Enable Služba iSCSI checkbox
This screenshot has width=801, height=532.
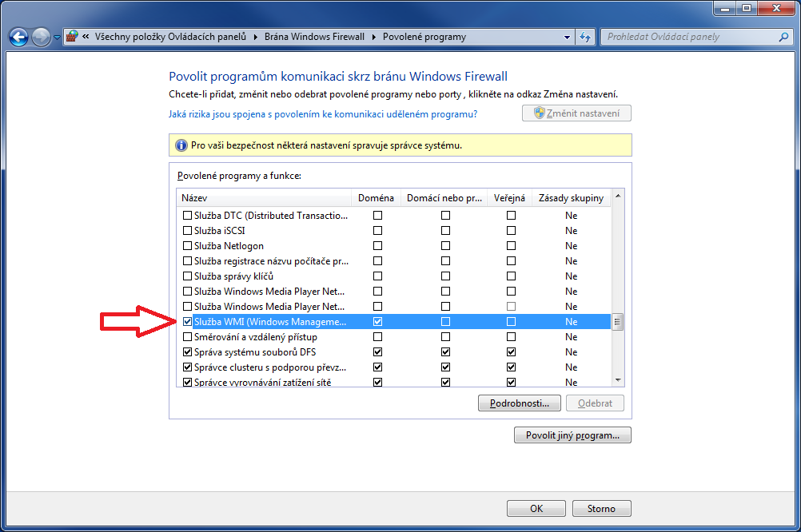point(188,231)
